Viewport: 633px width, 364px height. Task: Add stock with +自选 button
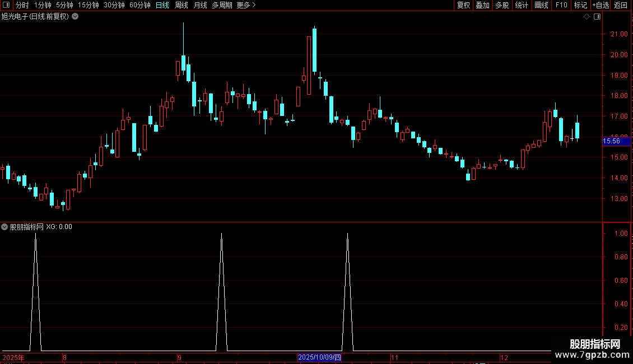(601, 5)
